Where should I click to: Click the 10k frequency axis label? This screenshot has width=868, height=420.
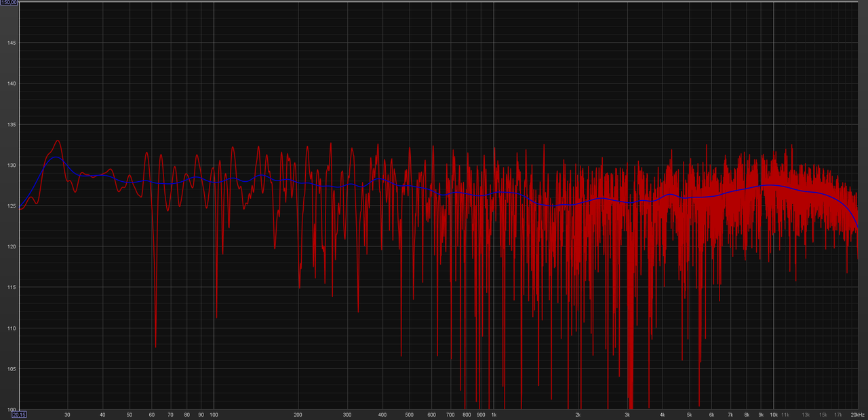tap(773, 415)
